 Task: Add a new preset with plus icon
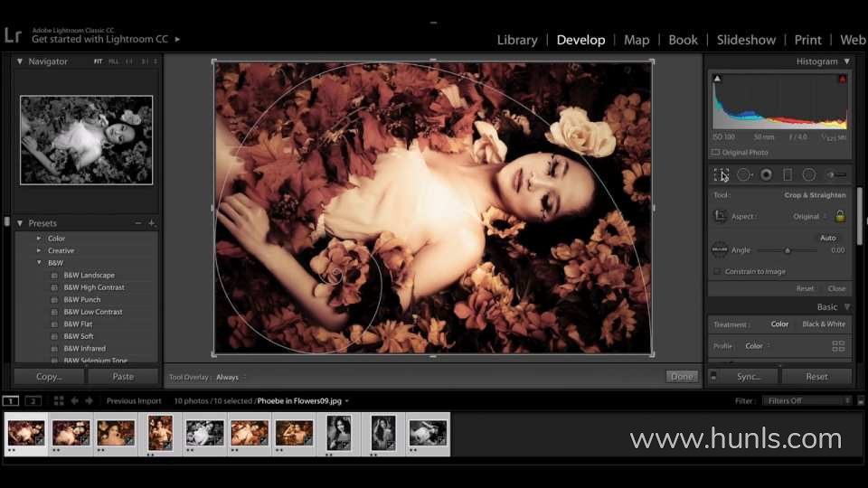pos(151,223)
